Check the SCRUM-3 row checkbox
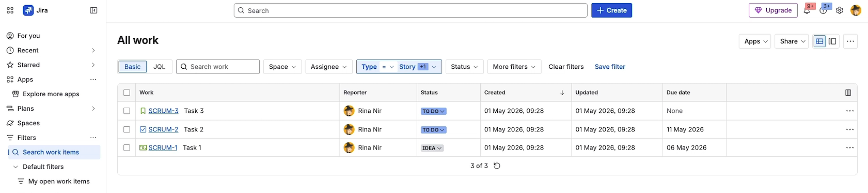Screen dimensions: 868x193 click(127, 111)
